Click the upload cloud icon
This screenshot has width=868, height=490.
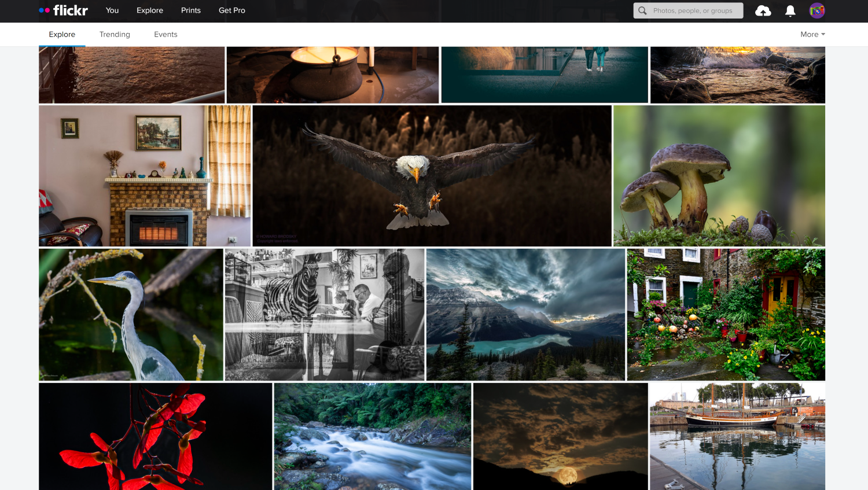tap(763, 10)
